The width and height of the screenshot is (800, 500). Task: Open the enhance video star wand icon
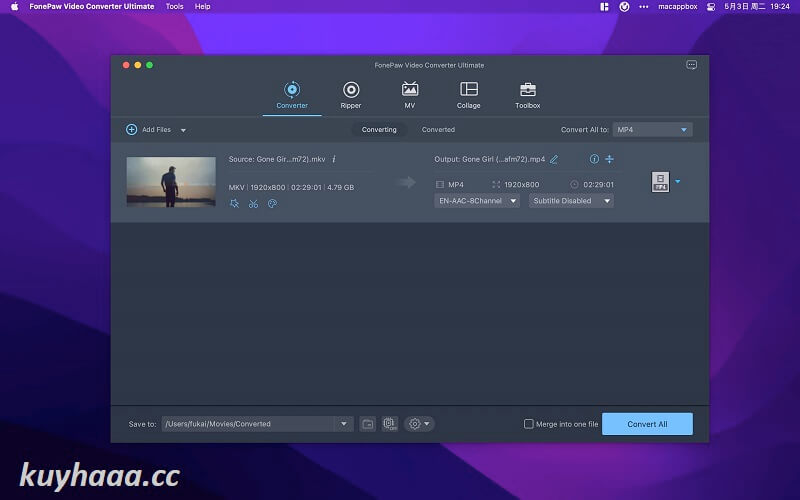click(234, 204)
